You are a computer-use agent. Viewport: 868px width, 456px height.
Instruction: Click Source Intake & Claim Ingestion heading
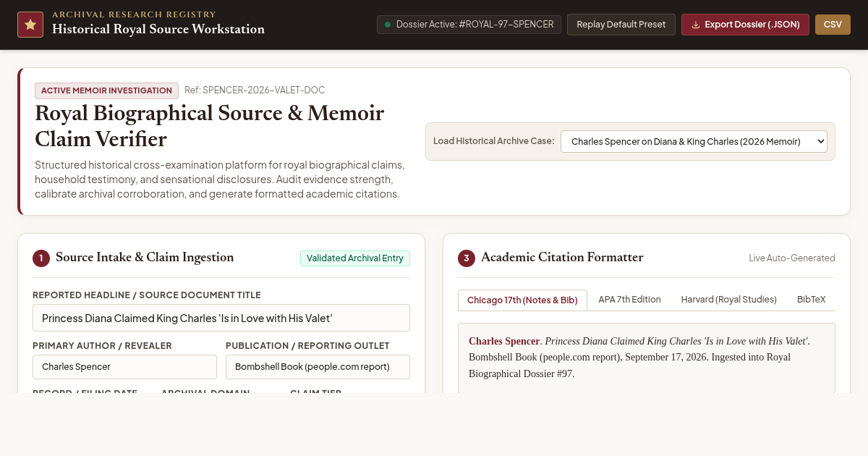(x=145, y=258)
